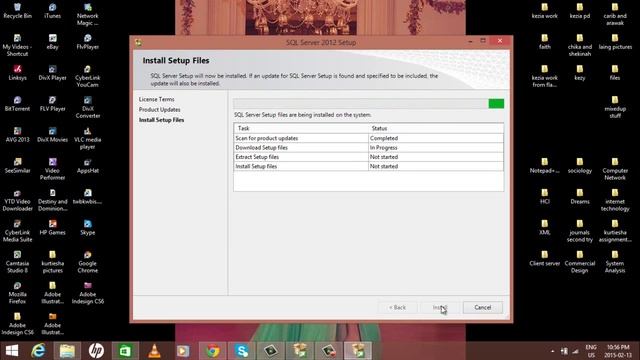This screenshot has height=360, width=640.
Task: Open the 'Client server' desktop folder
Action: (544, 258)
